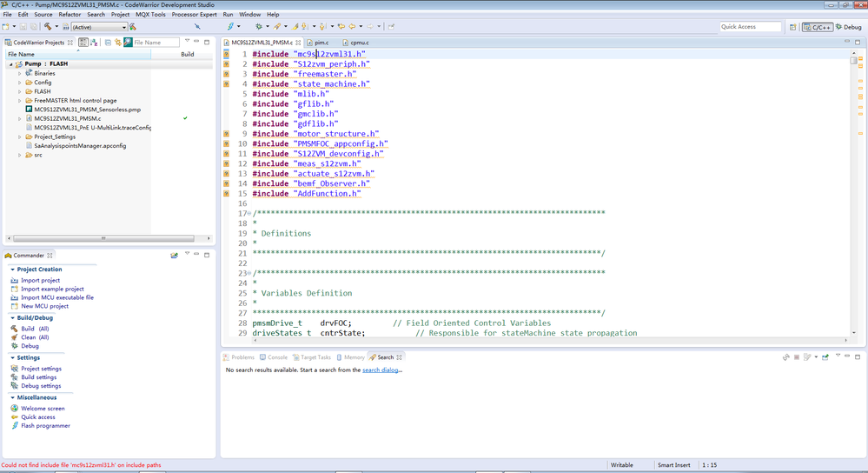Open the MQX Tools menu
The image size is (868, 473).
pyautogui.click(x=150, y=15)
